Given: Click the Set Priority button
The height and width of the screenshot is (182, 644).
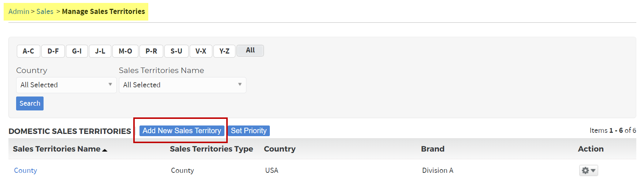Looking at the screenshot, I should tap(249, 131).
